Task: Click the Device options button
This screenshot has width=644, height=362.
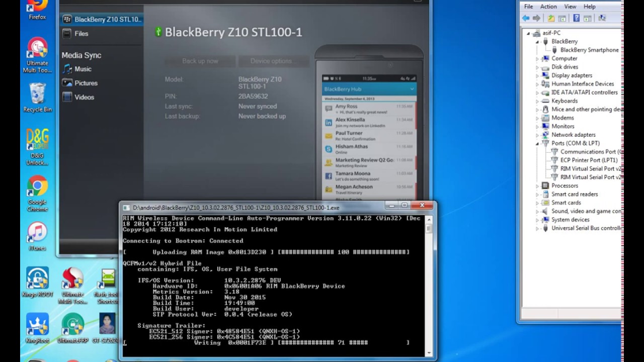Action: click(x=274, y=61)
